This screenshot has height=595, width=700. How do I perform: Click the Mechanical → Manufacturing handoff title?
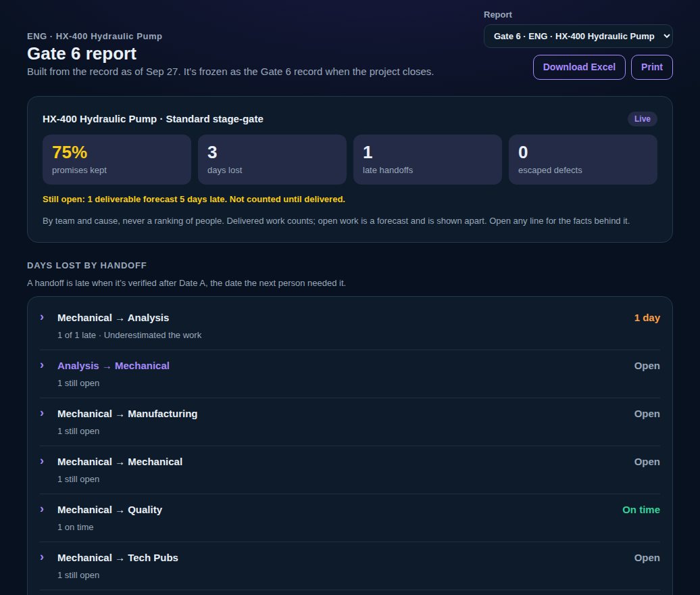click(x=127, y=414)
